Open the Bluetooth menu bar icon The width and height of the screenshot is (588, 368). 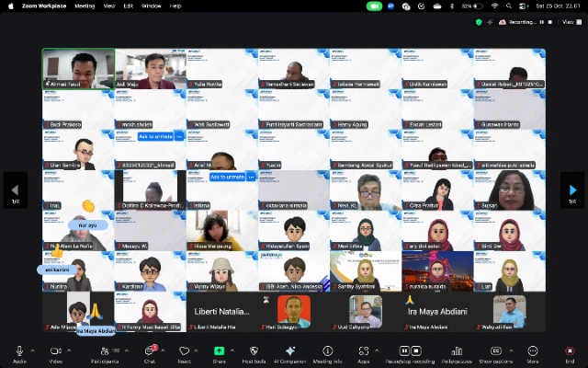pyautogui.click(x=452, y=6)
